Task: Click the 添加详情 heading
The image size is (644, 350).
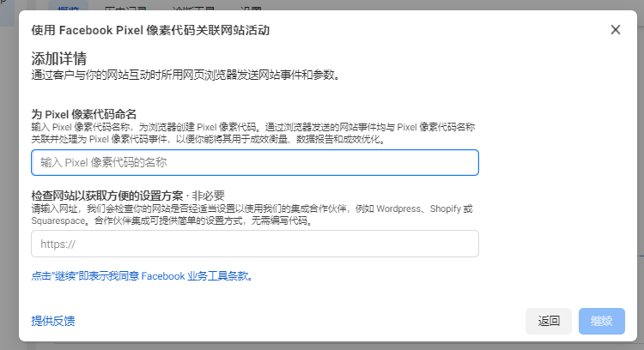Action: tap(59, 58)
